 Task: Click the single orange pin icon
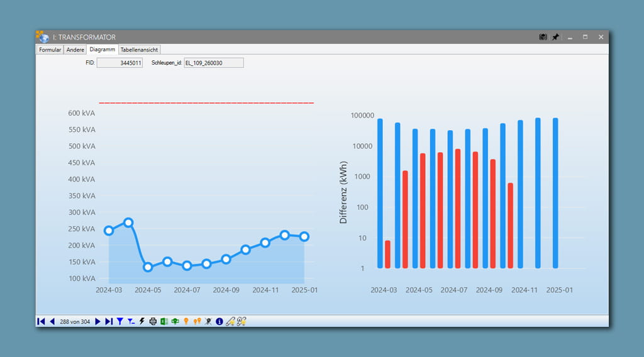tap(186, 321)
